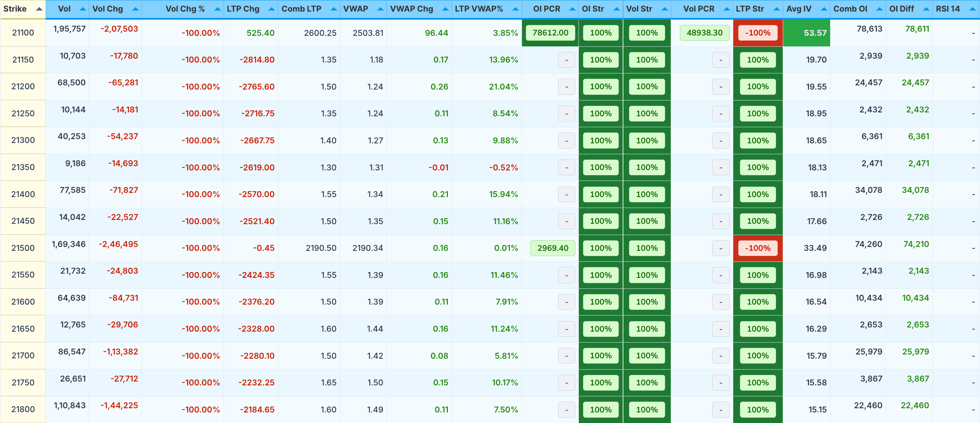Select strike 21700 row cell
This screenshot has height=423, width=980.
tap(23, 355)
